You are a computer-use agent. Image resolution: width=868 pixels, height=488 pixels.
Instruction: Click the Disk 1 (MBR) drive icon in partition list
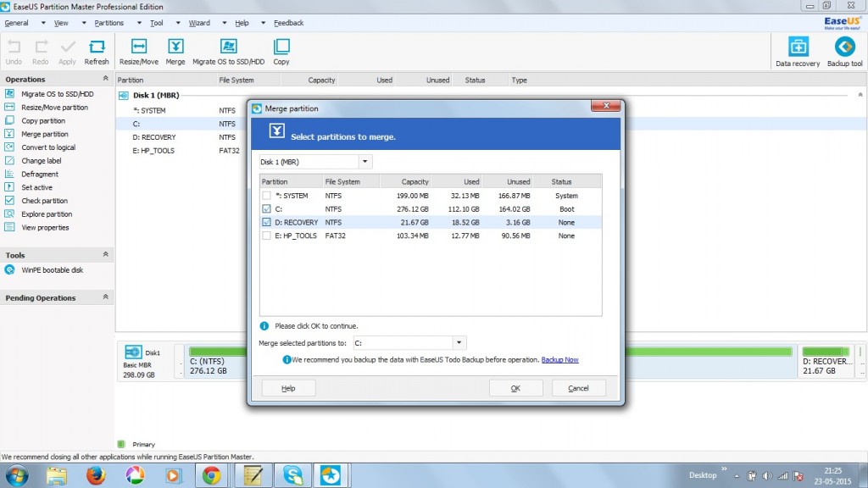(x=124, y=95)
